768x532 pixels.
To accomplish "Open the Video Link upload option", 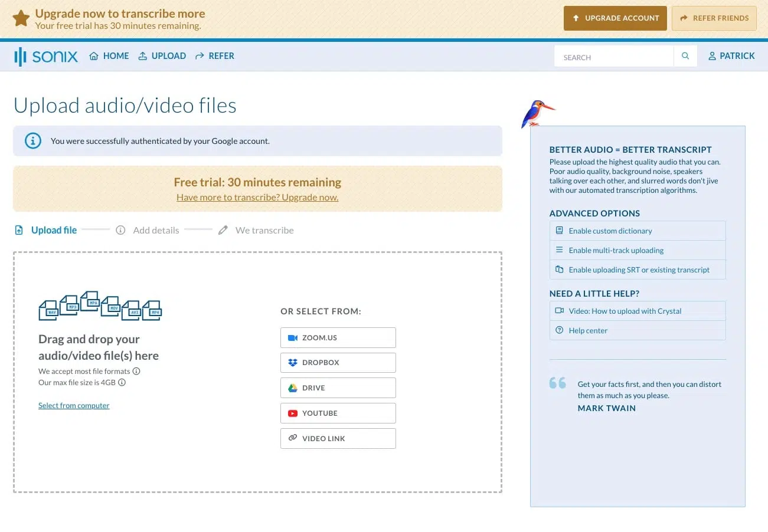I will coord(338,438).
